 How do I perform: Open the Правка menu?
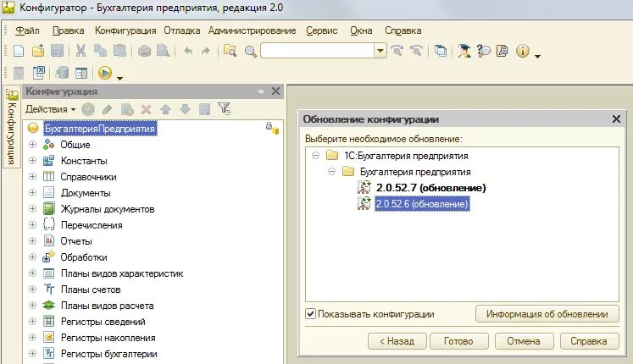pyautogui.click(x=69, y=30)
